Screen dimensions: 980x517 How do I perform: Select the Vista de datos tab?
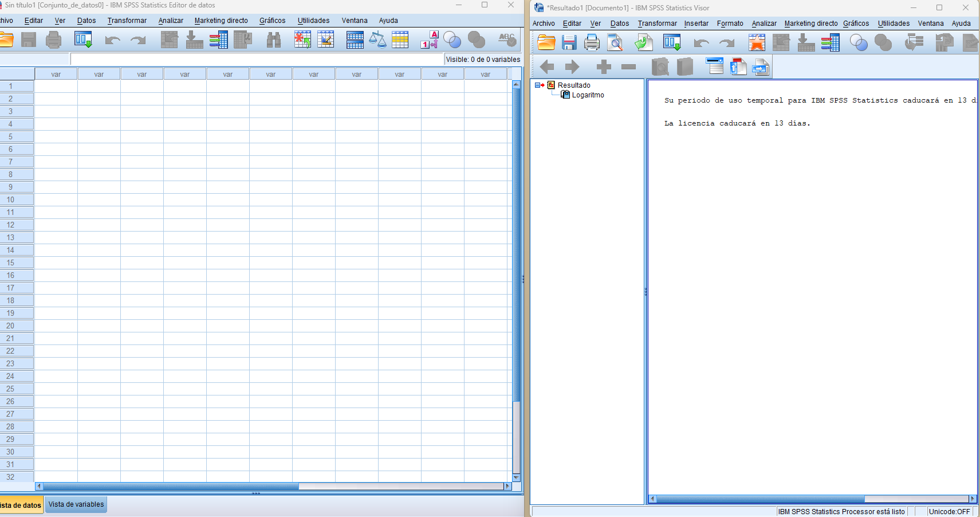pyautogui.click(x=21, y=505)
